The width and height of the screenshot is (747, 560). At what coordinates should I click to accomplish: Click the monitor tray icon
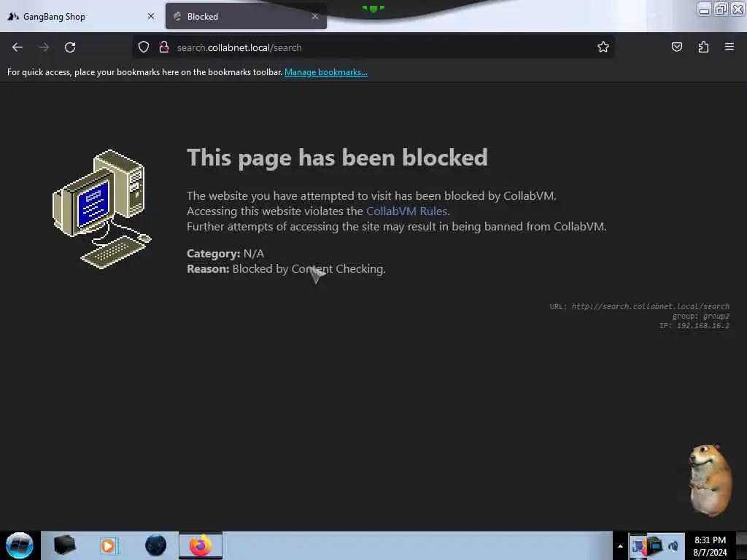coord(656,545)
